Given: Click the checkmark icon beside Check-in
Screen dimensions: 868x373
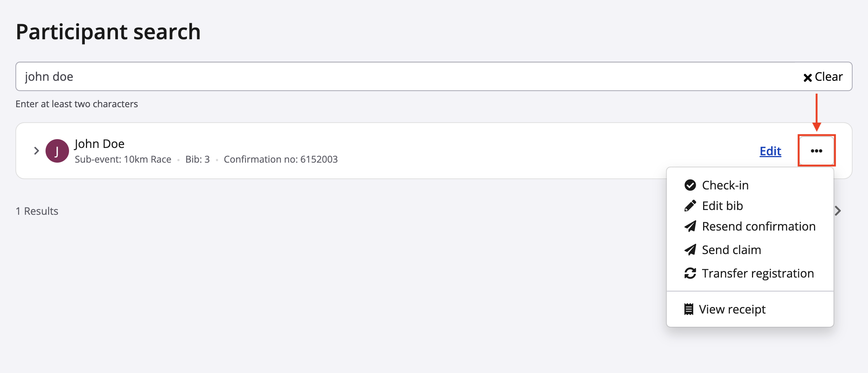Looking at the screenshot, I should 690,185.
